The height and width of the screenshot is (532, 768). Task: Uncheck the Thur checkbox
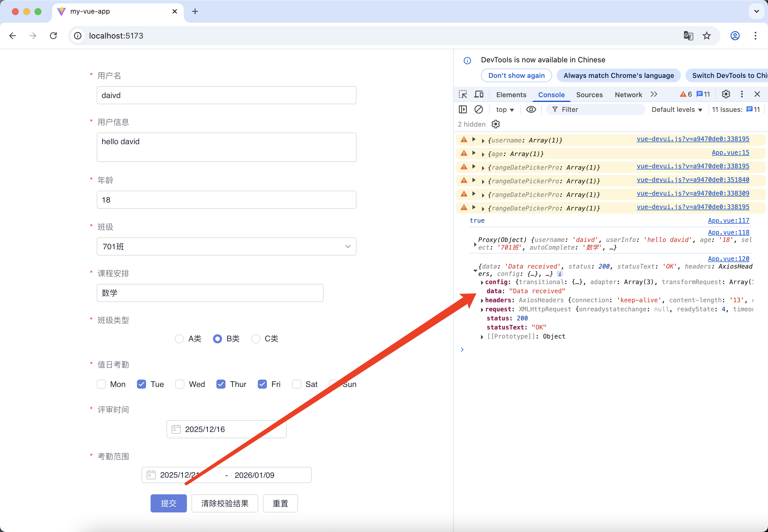221,384
